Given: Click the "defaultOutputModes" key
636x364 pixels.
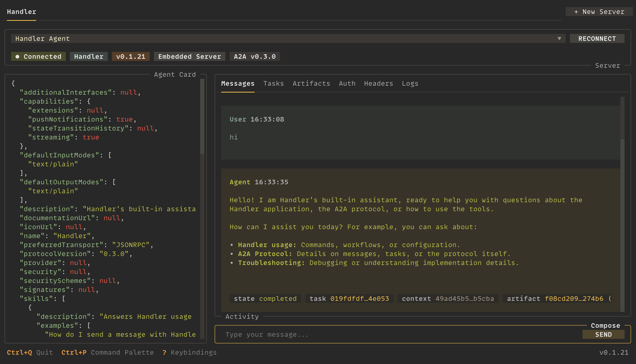Looking at the screenshot, I should click(x=61, y=182).
